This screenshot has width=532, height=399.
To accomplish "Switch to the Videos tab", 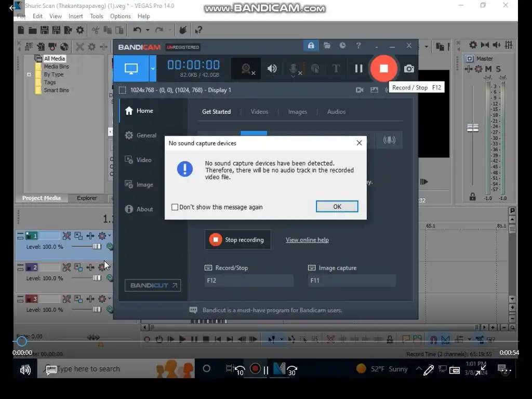I will pos(259,112).
